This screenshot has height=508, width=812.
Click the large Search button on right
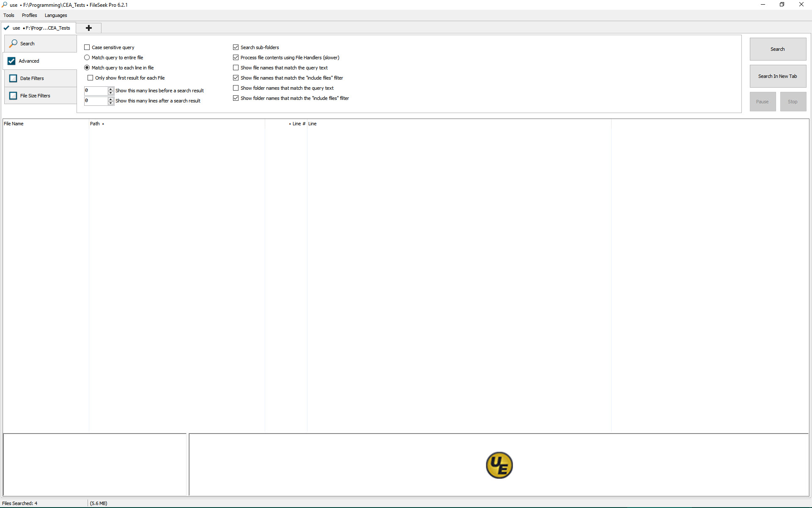pyautogui.click(x=777, y=49)
